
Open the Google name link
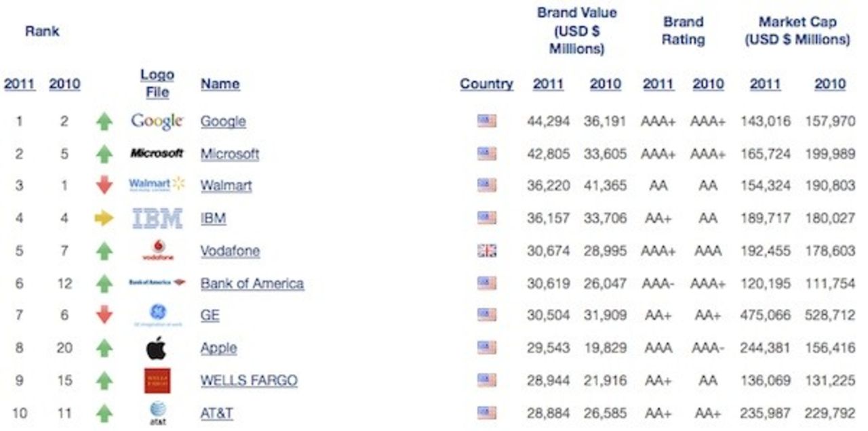pyautogui.click(x=223, y=121)
